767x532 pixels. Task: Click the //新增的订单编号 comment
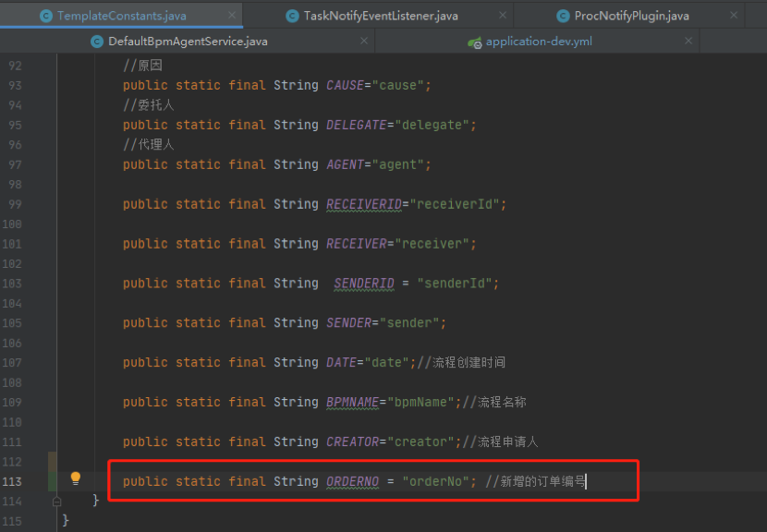535,481
